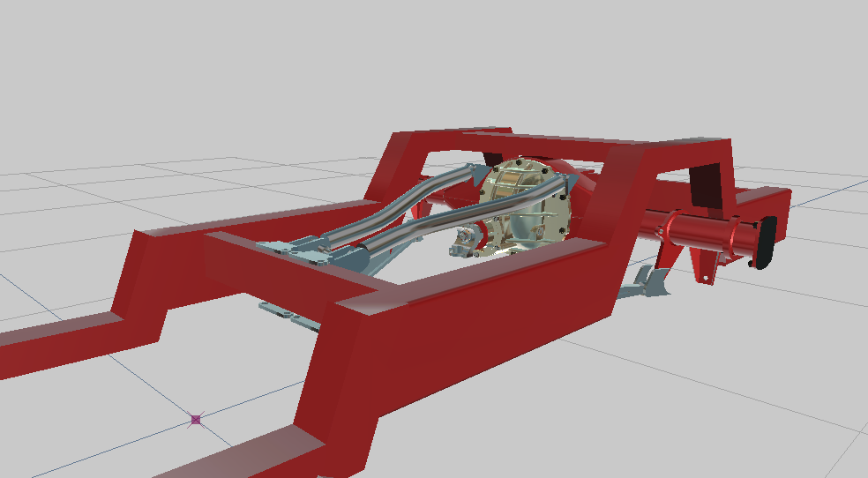Click the magenta origin marker on the grid

(x=196, y=420)
